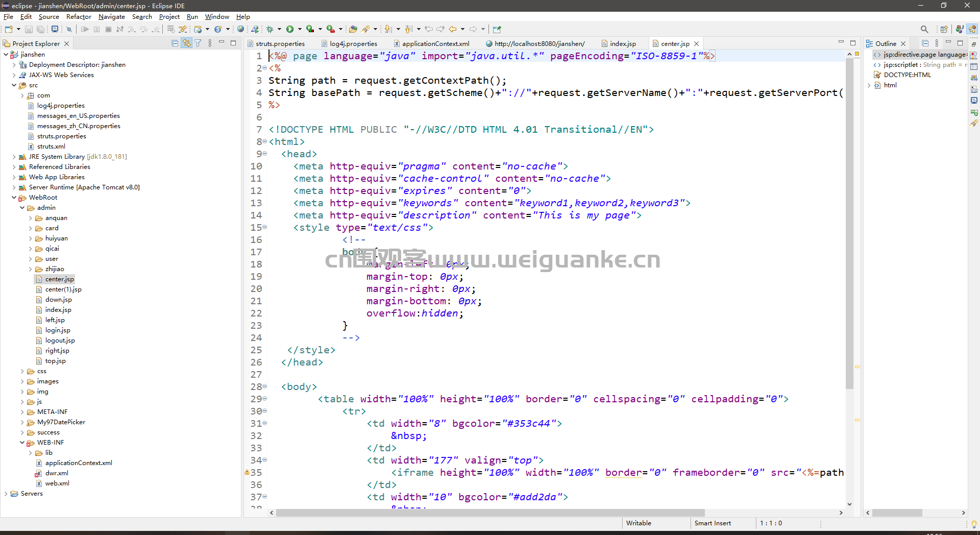The height and width of the screenshot is (535, 980).
Task: Click the Suspend debug icon
Action: click(96, 29)
